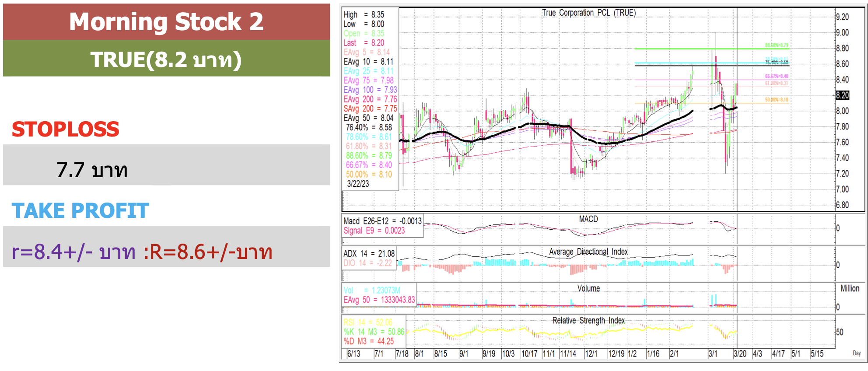Click the Signal E9 = 0.0023 value

pos(374,231)
